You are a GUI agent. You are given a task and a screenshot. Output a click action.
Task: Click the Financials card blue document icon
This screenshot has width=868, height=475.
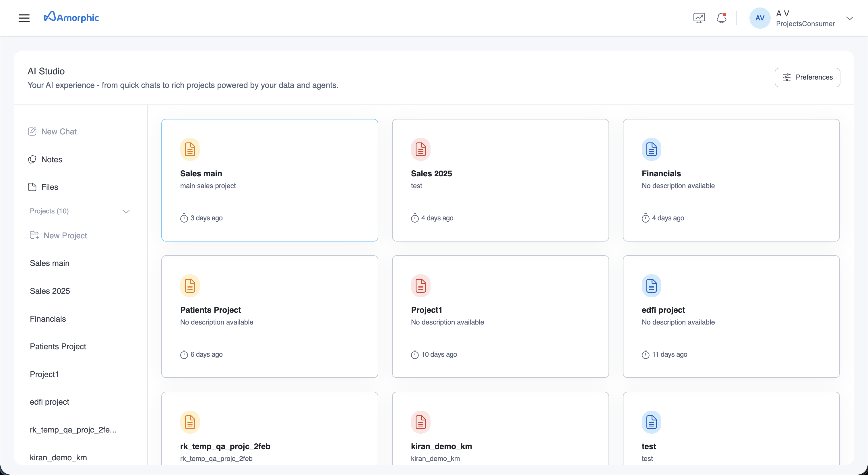point(651,149)
